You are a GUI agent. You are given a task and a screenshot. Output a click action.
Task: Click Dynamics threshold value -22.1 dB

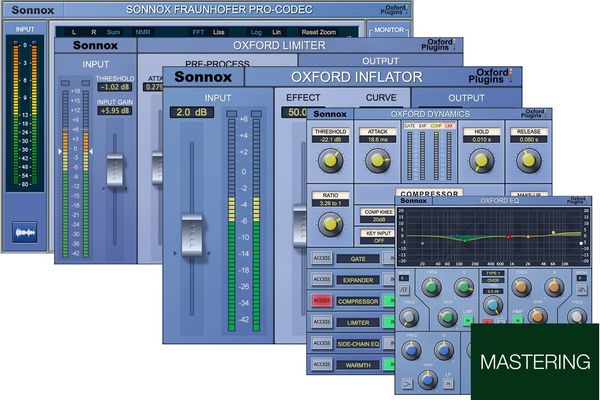point(331,139)
